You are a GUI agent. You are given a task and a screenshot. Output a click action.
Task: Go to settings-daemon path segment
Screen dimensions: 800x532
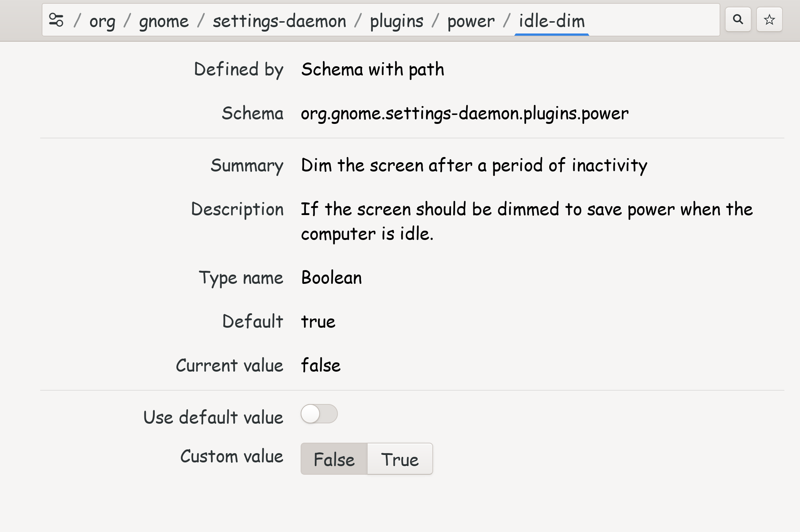[x=279, y=21]
